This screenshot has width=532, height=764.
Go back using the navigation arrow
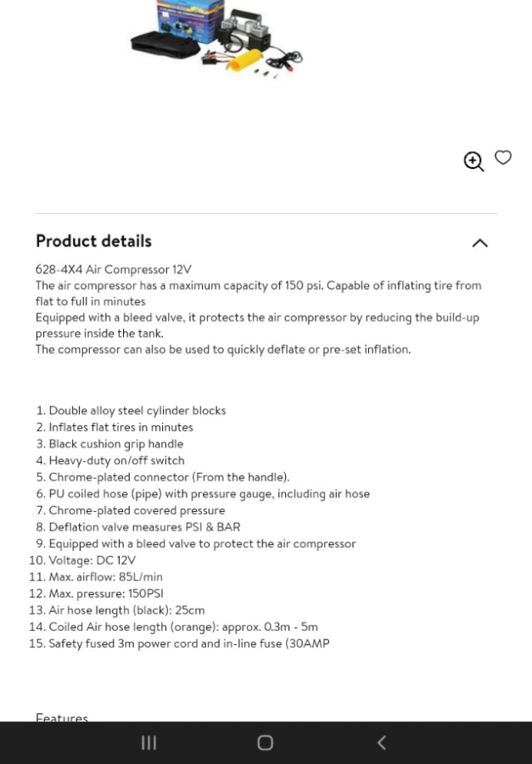(382, 743)
